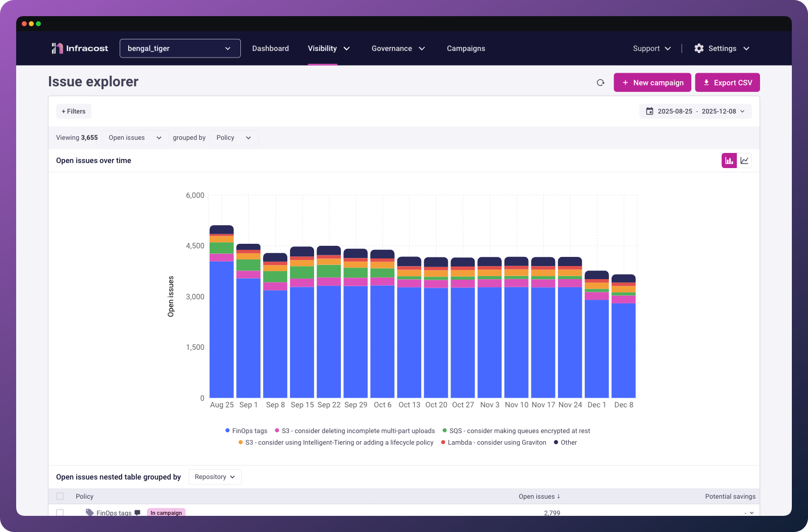The image size is (808, 532).
Task: Expand the Visibility menu
Action: tap(329, 48)
